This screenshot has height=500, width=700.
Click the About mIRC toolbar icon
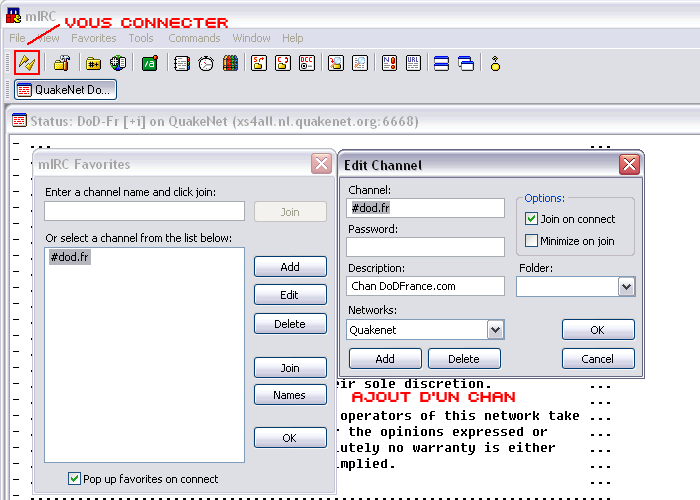495,63
